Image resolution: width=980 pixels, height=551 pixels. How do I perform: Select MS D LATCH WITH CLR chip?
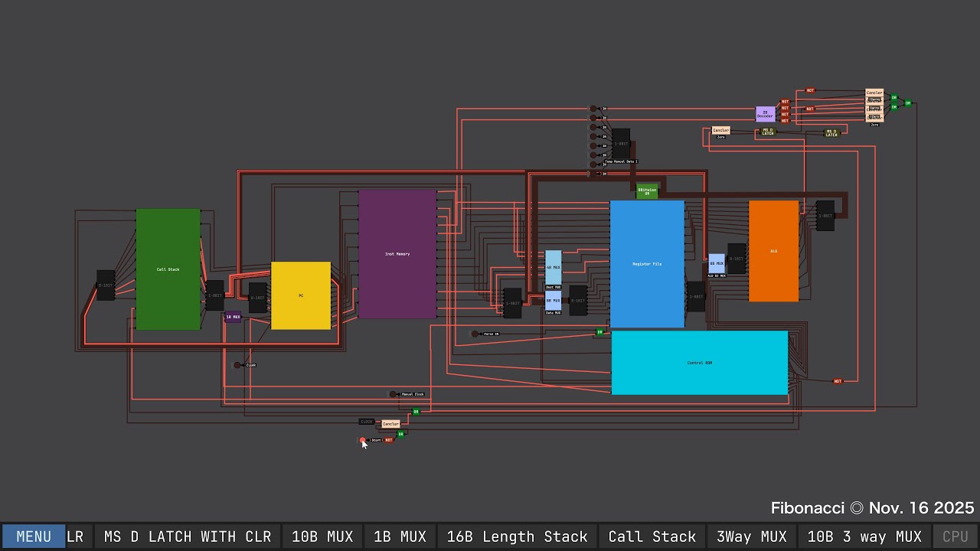click(188, 536)
